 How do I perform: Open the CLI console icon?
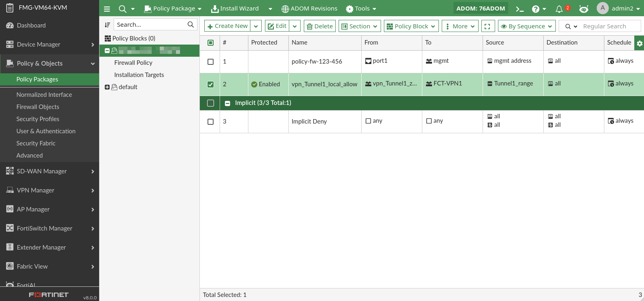[520, 9]
